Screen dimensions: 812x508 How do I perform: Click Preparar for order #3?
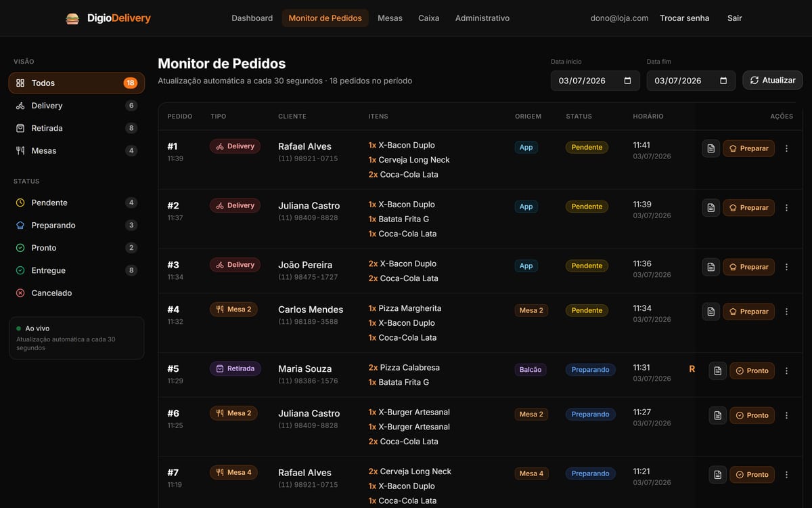748,267
